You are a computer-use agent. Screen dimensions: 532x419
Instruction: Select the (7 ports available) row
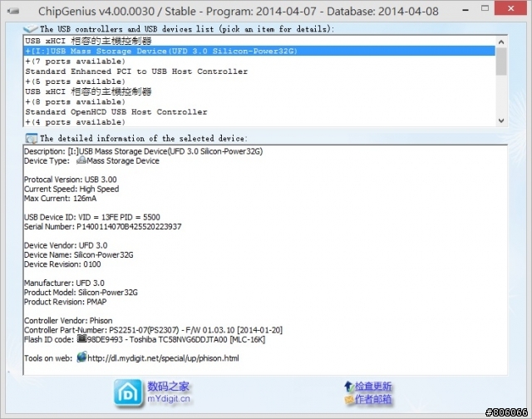pos(259,62)
